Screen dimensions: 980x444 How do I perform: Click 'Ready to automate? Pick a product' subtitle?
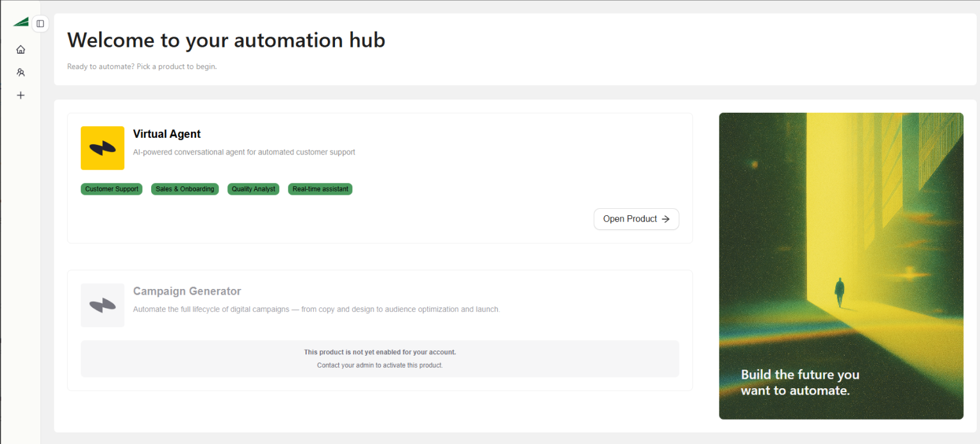point(142,66)
